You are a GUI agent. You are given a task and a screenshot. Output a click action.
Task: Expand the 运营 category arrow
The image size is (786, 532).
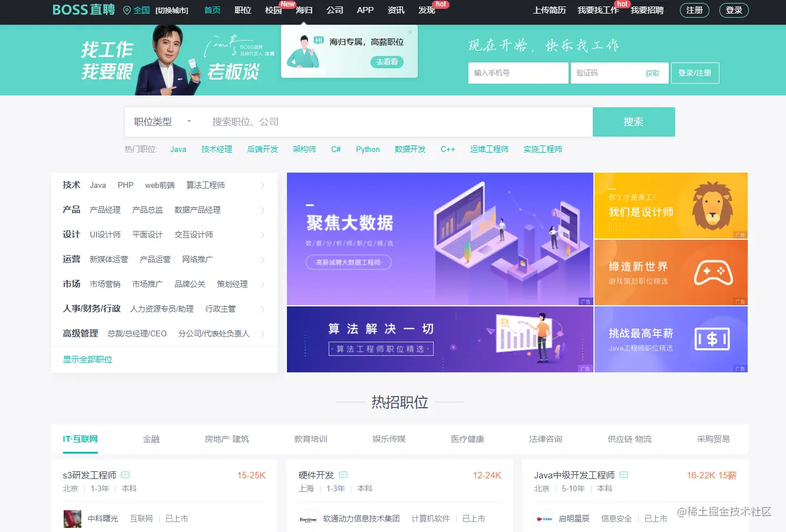point(263,260)
